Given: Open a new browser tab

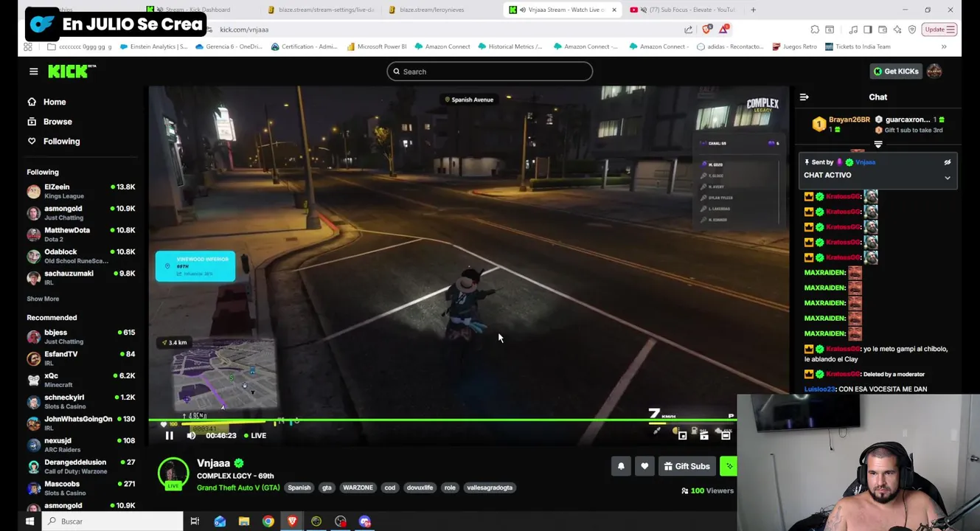Looking at the screenshot, I should pyautogui.click(x=753, y=10).
